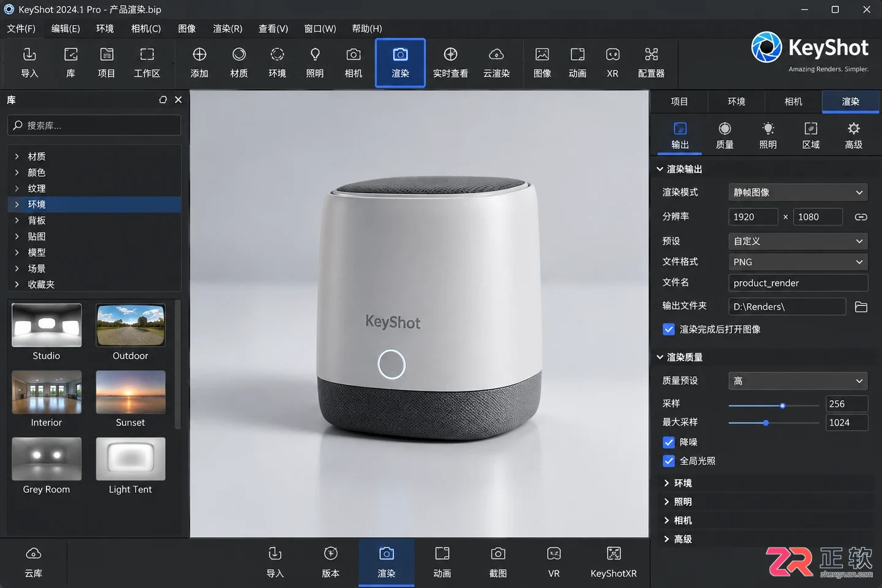Open the 渲染(R) menu
The image size is (882, 588).
click(228, 29)
